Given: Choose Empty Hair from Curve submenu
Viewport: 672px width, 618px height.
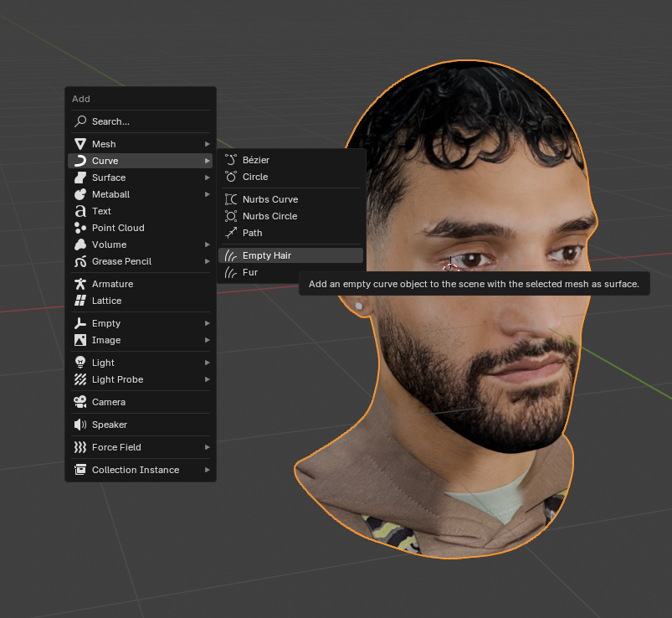Looking at the screenshot, I should 290,255.
